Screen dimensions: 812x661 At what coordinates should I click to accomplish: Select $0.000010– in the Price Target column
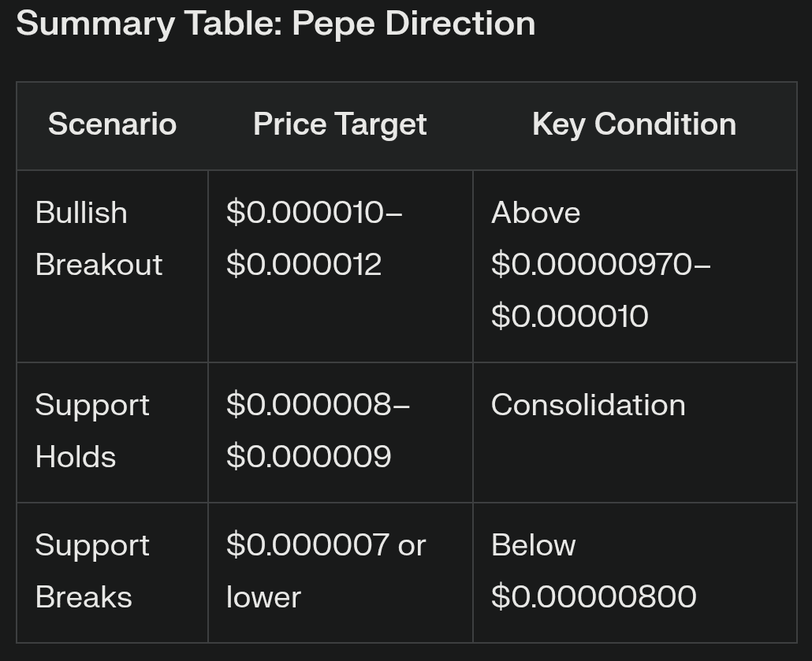click(x=314, y=213)
